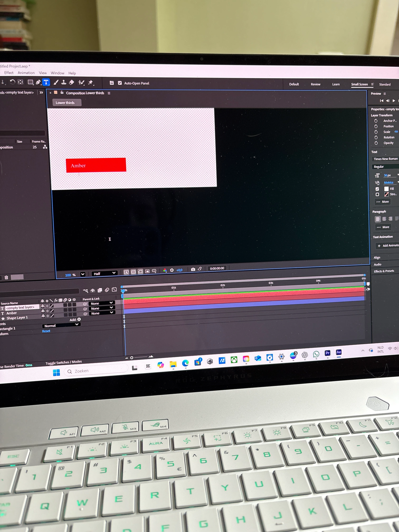Image resolution: width=399 pixels, height=532 pixels.
Task: Select the Clone Stamp tool
Action: coord(64,82)
